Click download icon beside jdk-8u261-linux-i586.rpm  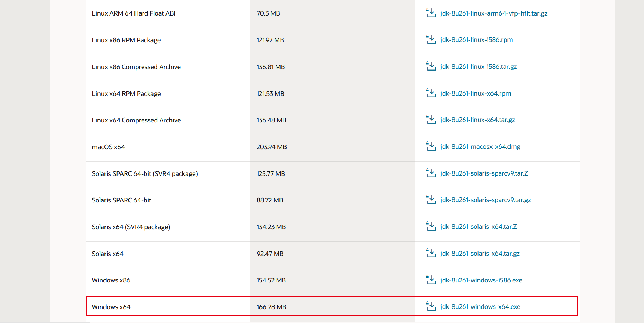click(x=431, y=39)
